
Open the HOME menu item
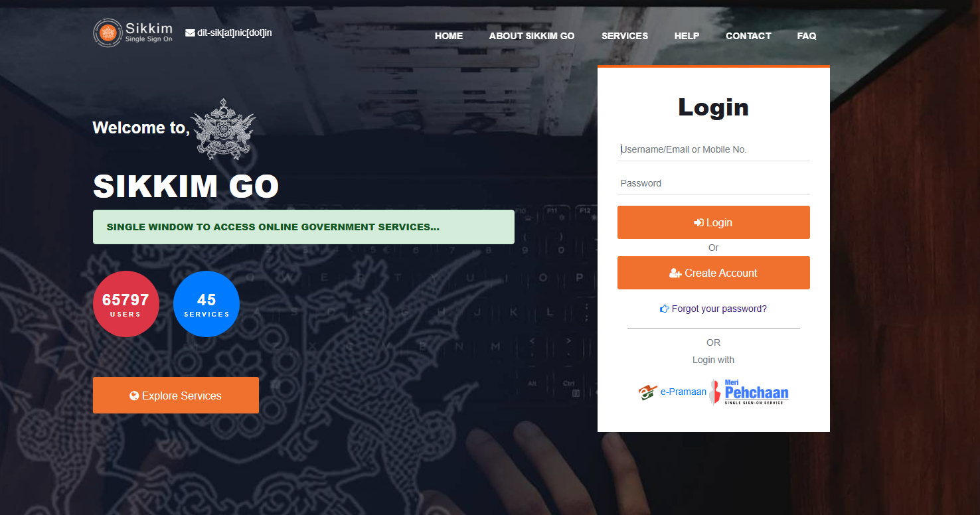[449, 36]
